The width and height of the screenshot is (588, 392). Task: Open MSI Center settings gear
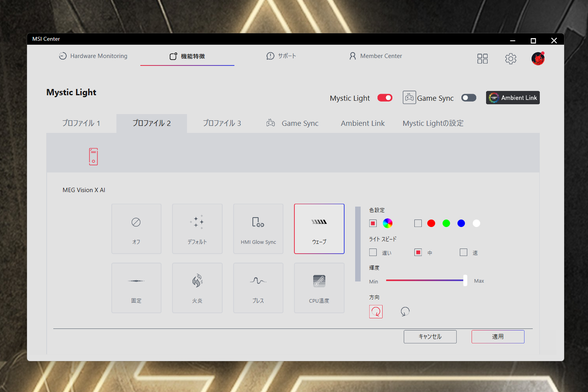(x=510, y=58)
